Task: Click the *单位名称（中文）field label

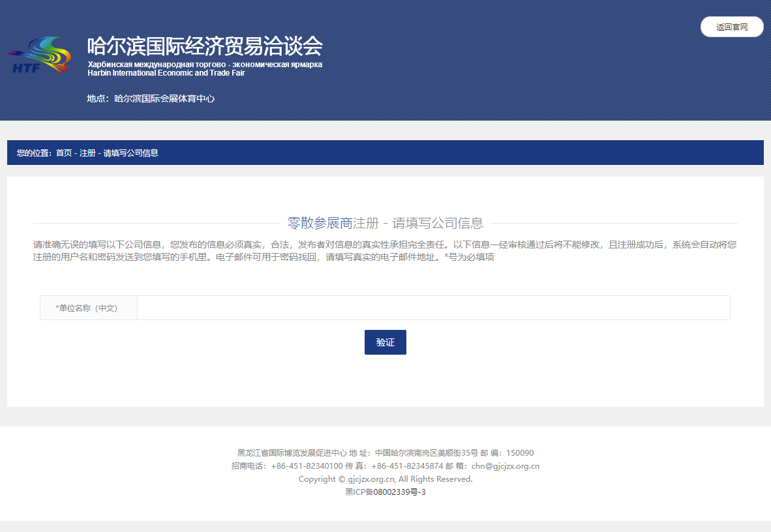Action: (x=87, y=308)
